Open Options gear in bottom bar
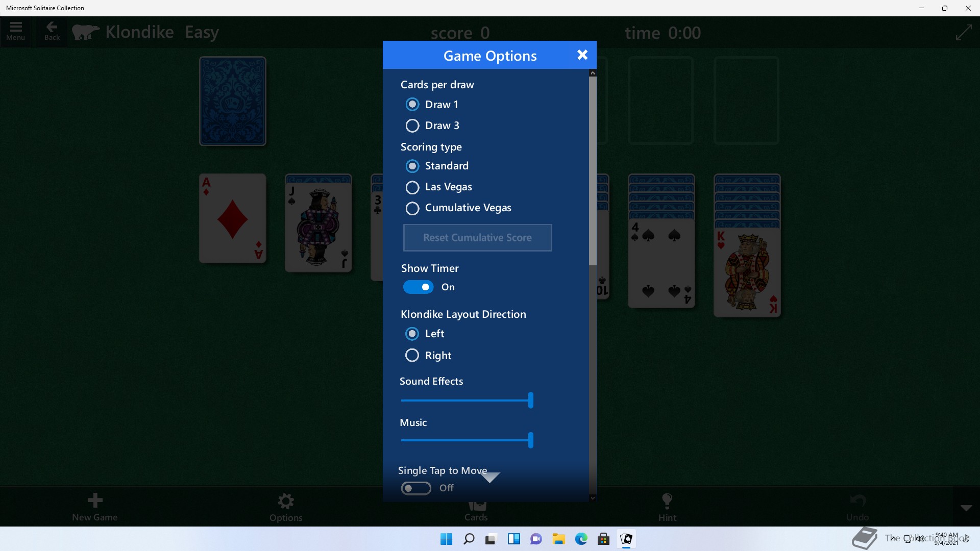The height and width of the screenshot is (551, 980). coord(286,507)
